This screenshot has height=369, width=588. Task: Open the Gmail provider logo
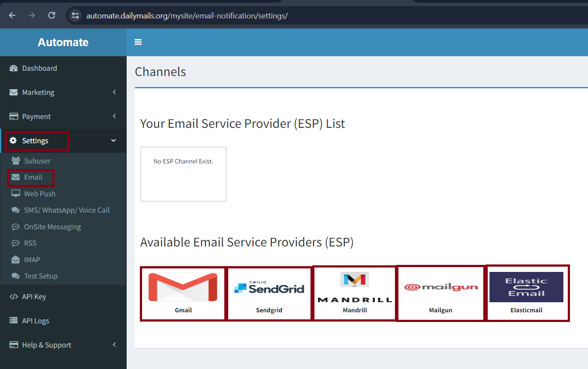coord(183,287)
